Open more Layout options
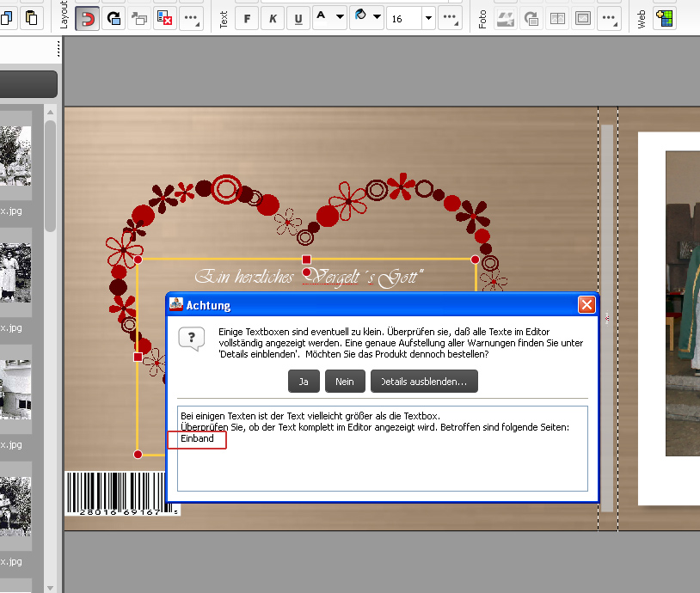The image size is (700, 593). click(192, 18)
